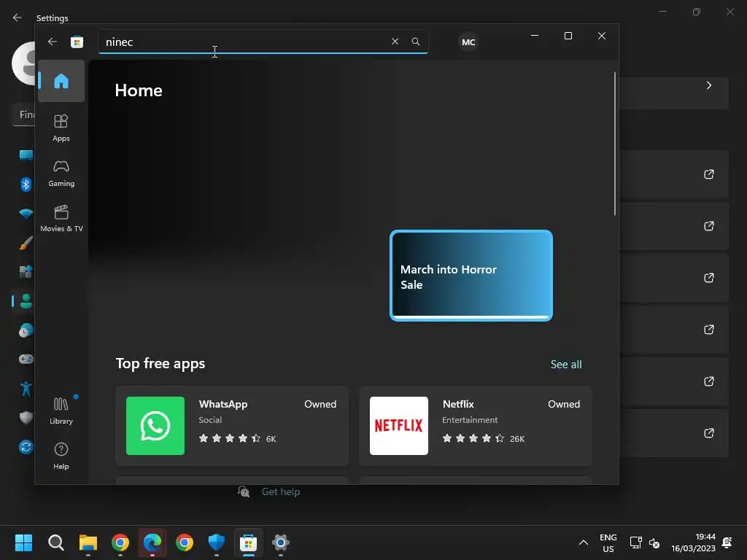747x560 pixels.
Task: Open the Netflix app card icon
Action: 399,426
